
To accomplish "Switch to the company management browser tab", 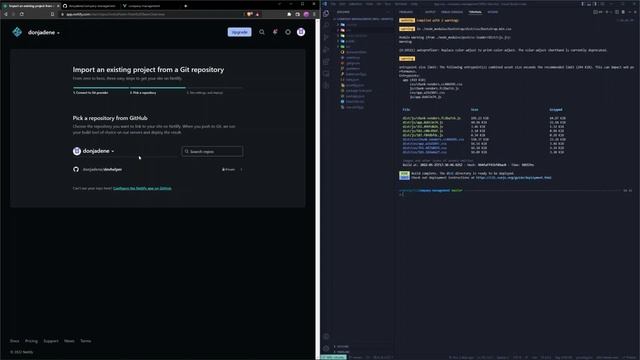I will pyautogui.click(x=143, y=6).
